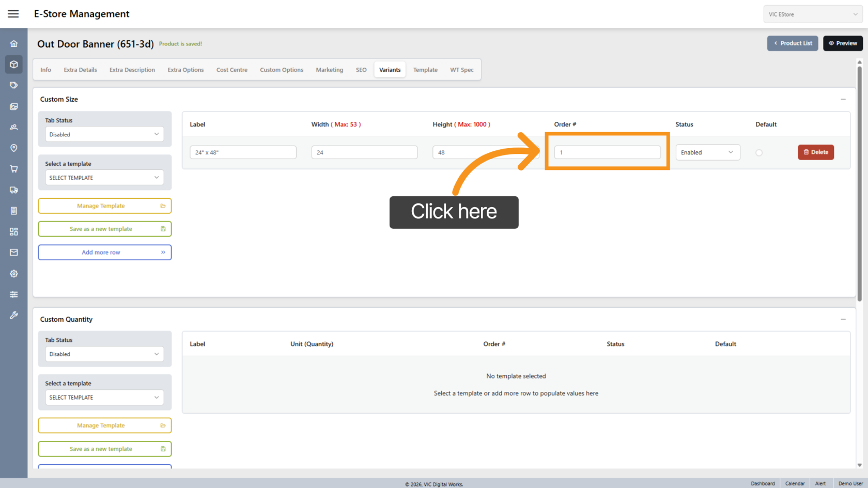Click the delivery truck sidebar icon
Screen dimensions: 868x488
click(14, 190)
